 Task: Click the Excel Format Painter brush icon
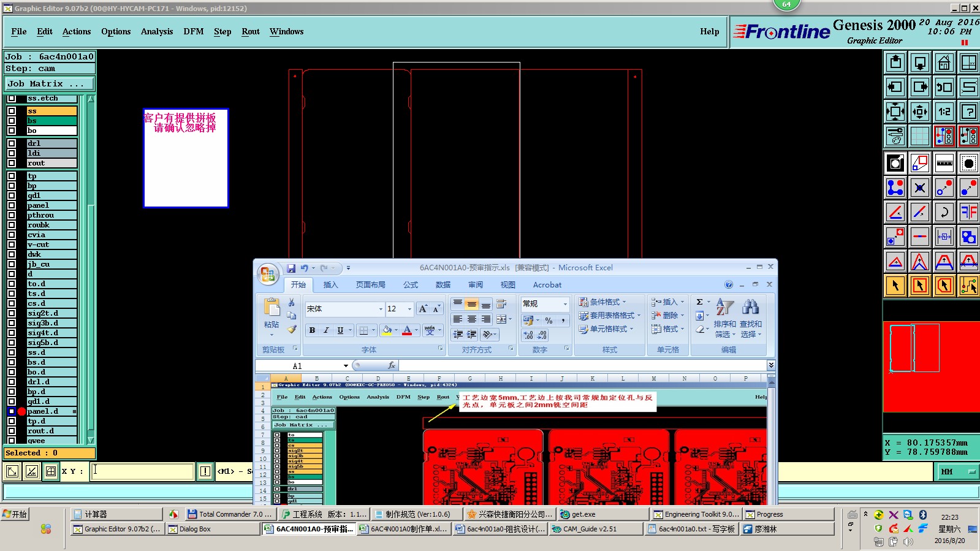[292, 329]
